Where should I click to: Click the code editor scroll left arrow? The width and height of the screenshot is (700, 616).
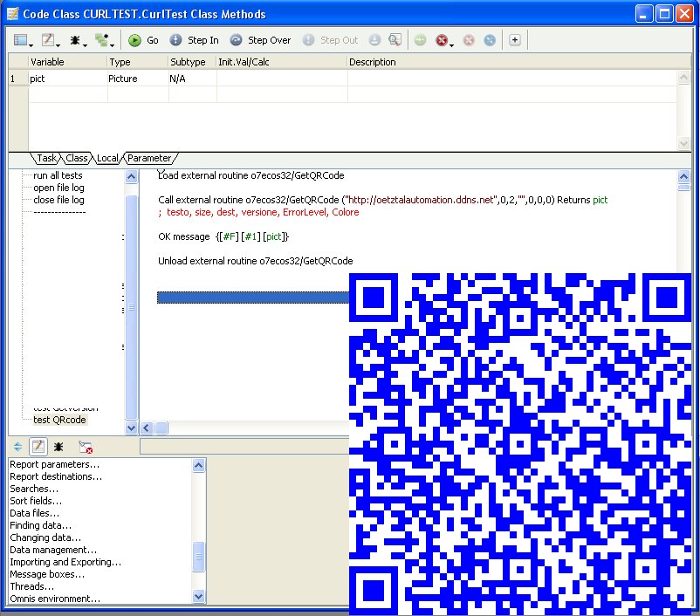[x=147, y=428]
